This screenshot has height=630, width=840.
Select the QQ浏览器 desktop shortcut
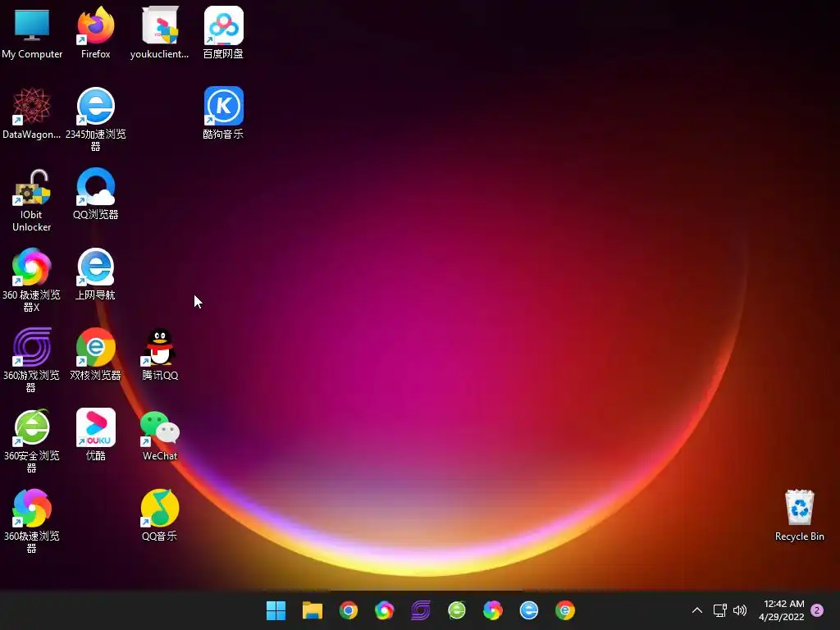[x=95, y=194]
